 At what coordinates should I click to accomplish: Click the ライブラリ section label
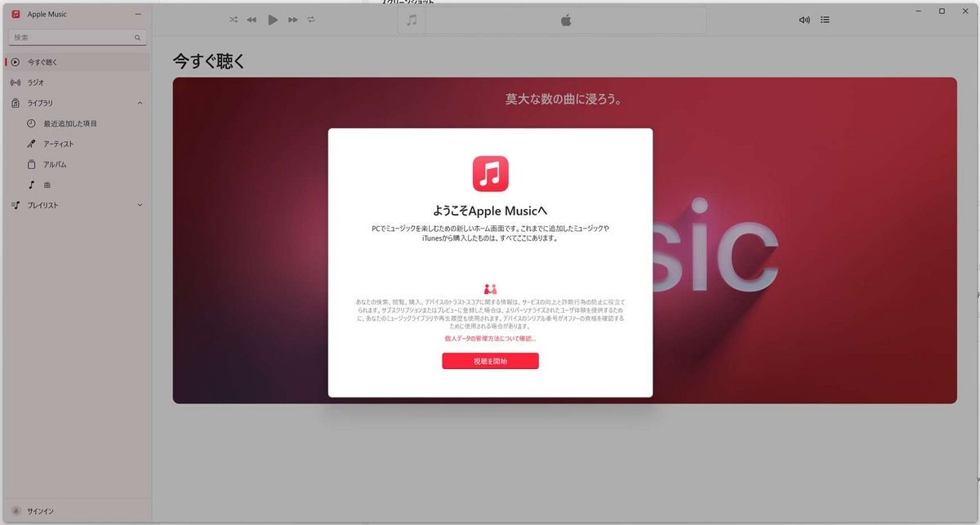42,103
